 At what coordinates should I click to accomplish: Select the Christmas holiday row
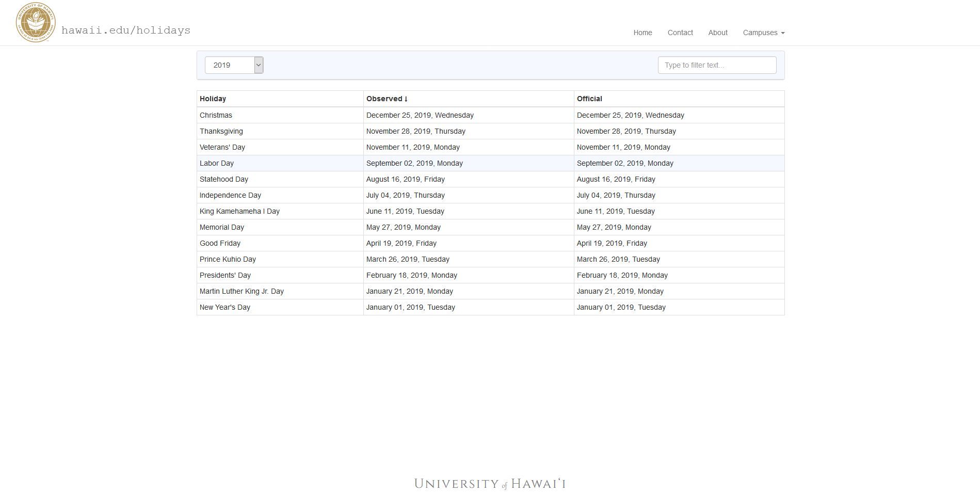pos(490,115)
